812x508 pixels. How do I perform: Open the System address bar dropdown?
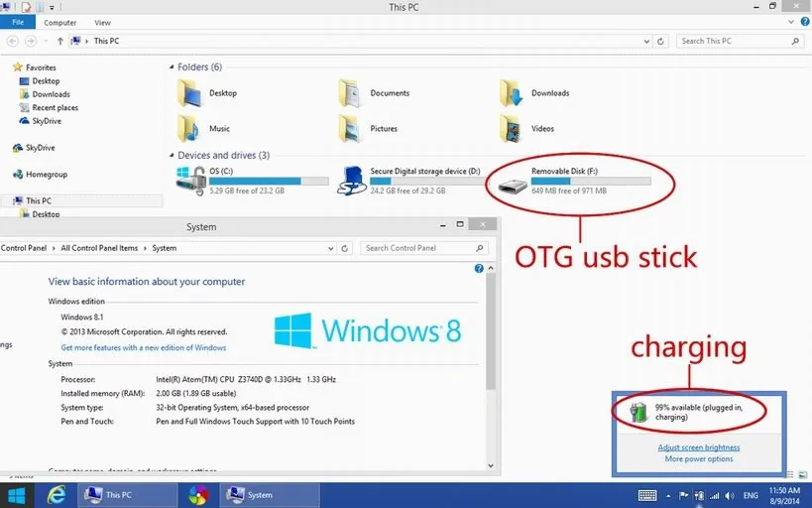(x=331, y=249)
